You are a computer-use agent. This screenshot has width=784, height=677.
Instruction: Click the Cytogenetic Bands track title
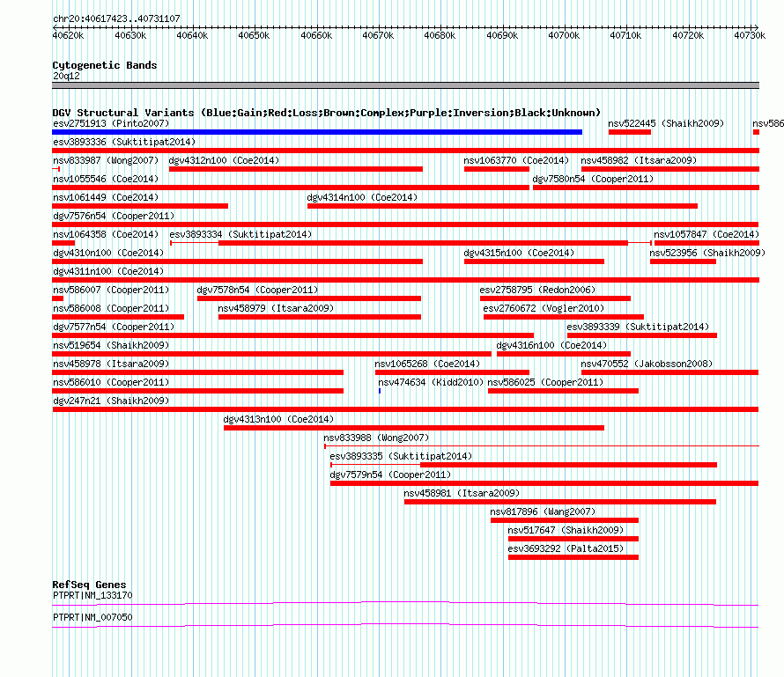point(105,65)
